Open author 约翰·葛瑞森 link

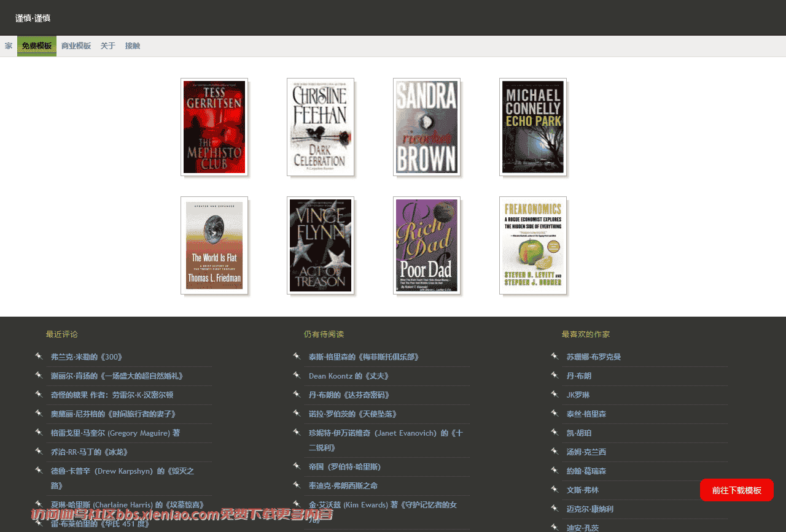point(586,471)
